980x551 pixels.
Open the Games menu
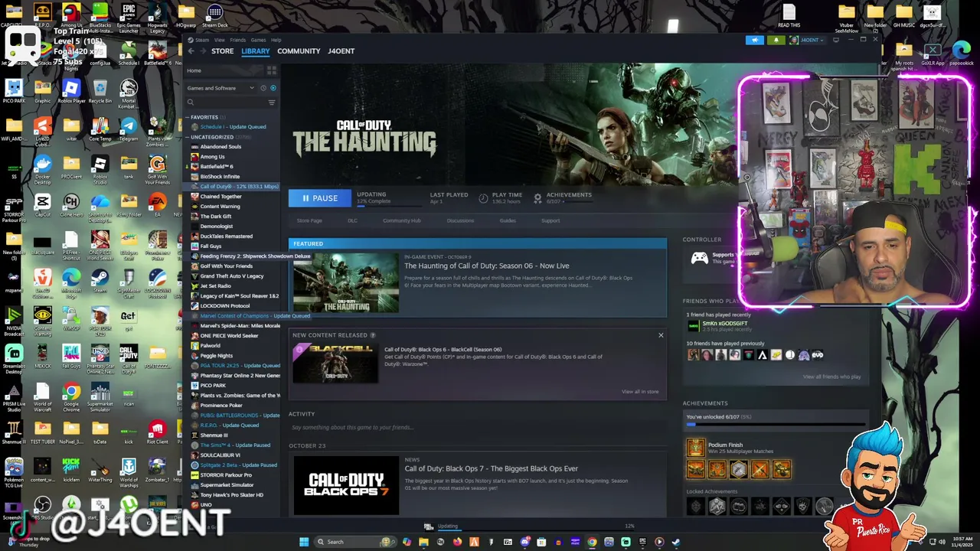[x=259, y=40]
